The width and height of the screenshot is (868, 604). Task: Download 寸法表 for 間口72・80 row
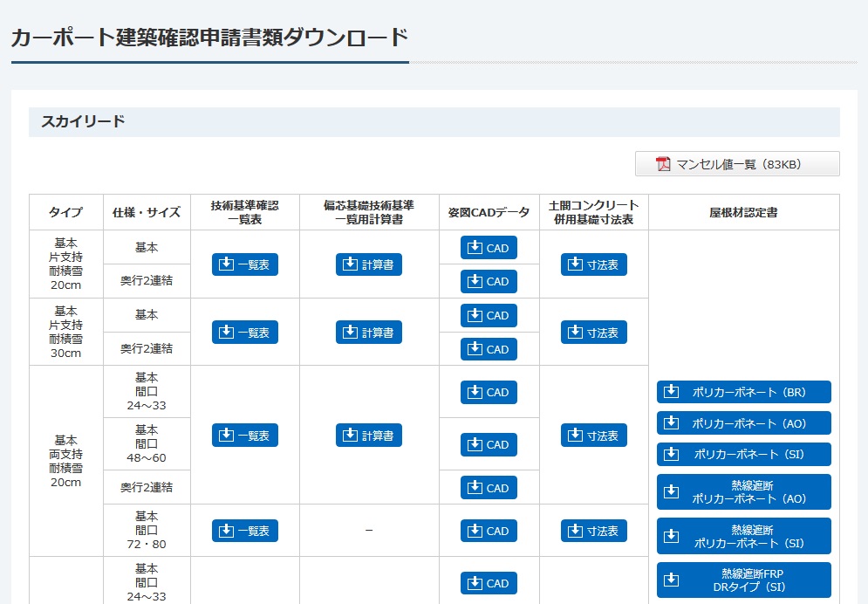pos(593,531)
